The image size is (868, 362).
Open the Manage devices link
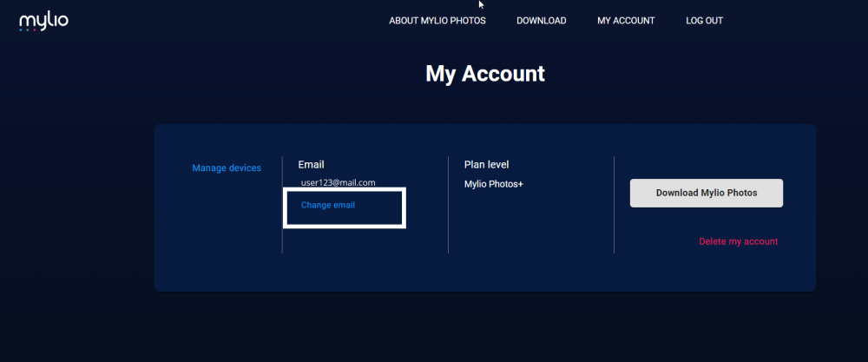[x=227, y=168]
